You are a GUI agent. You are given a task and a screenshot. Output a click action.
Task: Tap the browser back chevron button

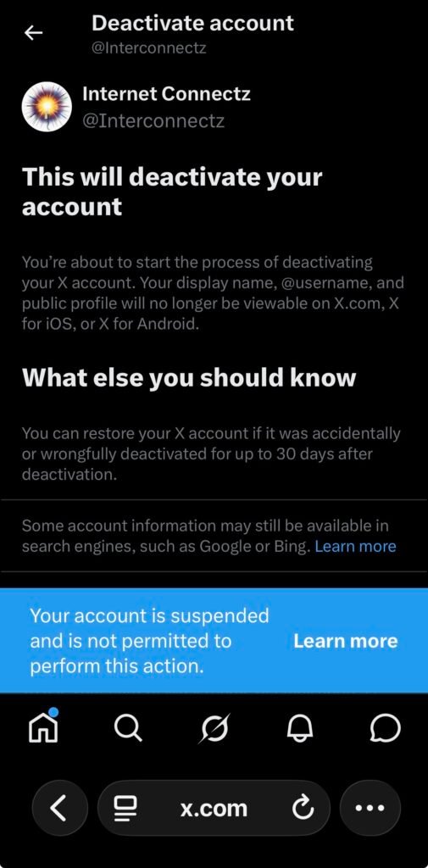coord(60,808)
